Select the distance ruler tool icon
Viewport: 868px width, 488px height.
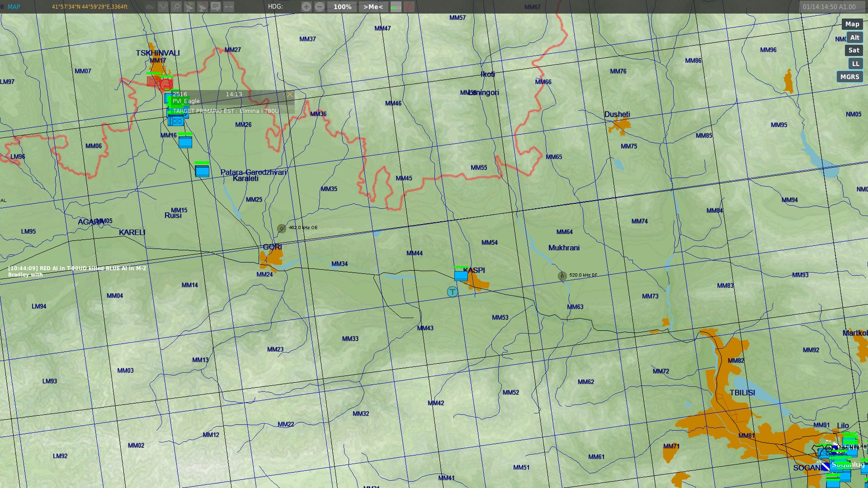(229, 7)
